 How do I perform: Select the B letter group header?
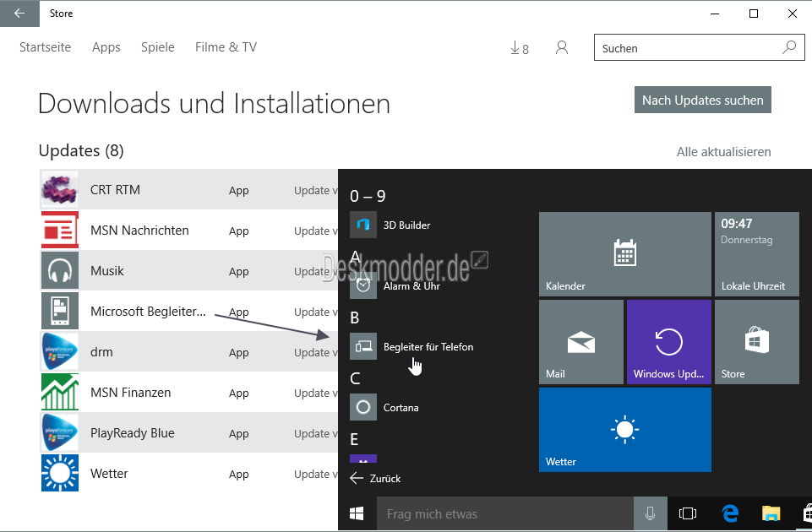[355, 318]
